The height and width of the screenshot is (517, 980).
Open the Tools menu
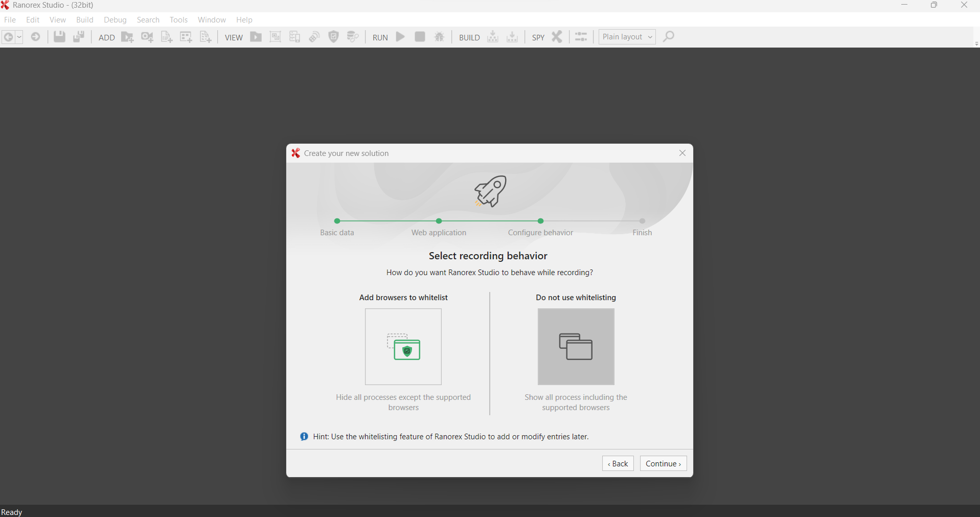(179, 20)
